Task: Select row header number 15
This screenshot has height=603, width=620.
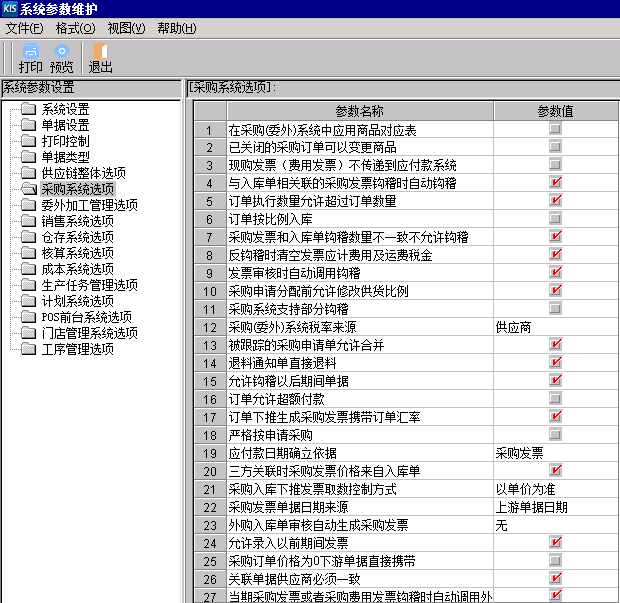Action: (x=210, y=381)
